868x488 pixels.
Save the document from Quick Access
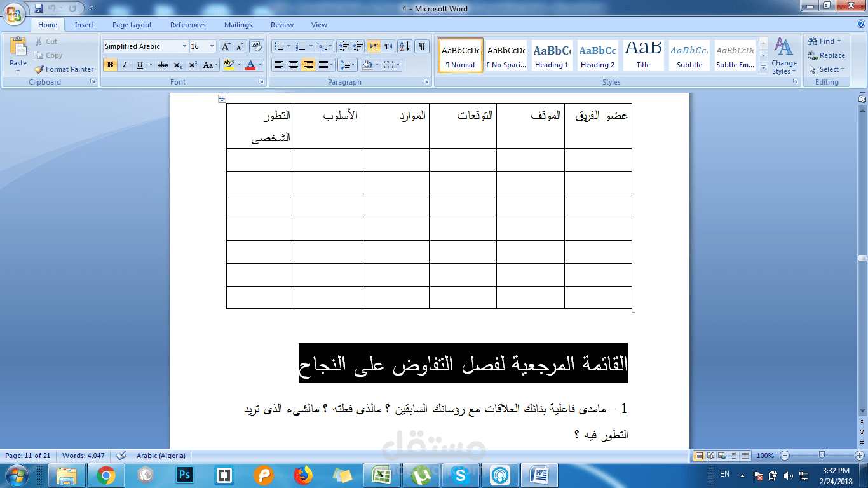tap(38, 8)
